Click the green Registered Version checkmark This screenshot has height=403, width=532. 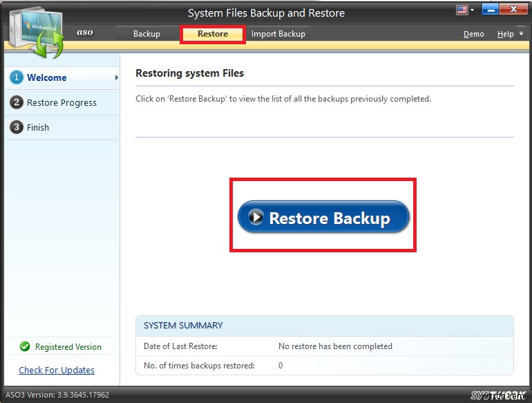[25, 346]
